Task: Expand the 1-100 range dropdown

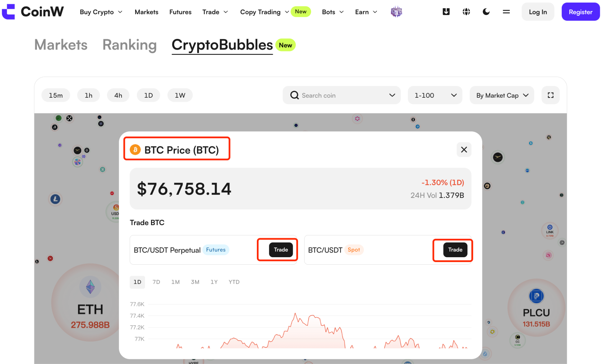Action: 435,95
